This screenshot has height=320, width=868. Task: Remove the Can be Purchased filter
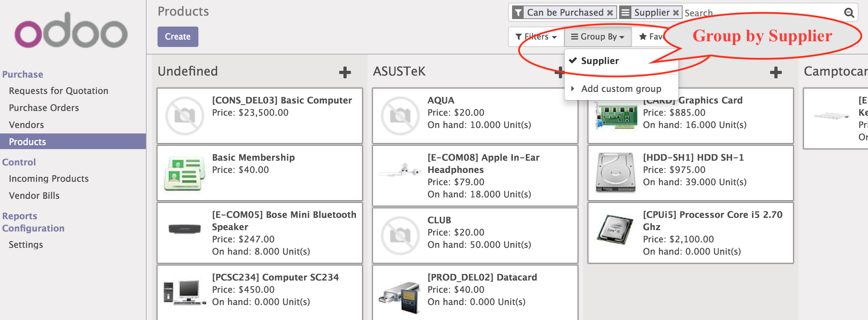tap(610, 13)
